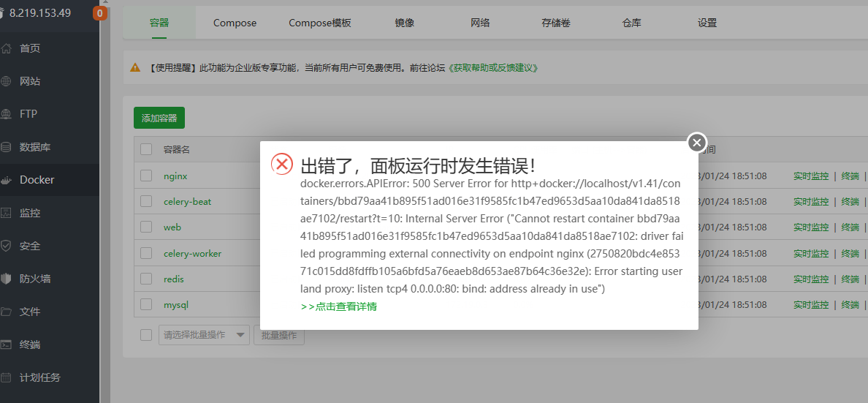The height and width of the screenshot is (403, 868).
Task: Open the celery-worker container name link
Action: click(192, 253)
